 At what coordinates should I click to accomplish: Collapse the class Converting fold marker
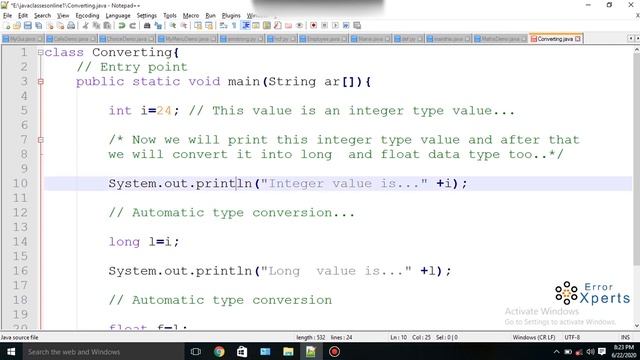tap(40, 52)
